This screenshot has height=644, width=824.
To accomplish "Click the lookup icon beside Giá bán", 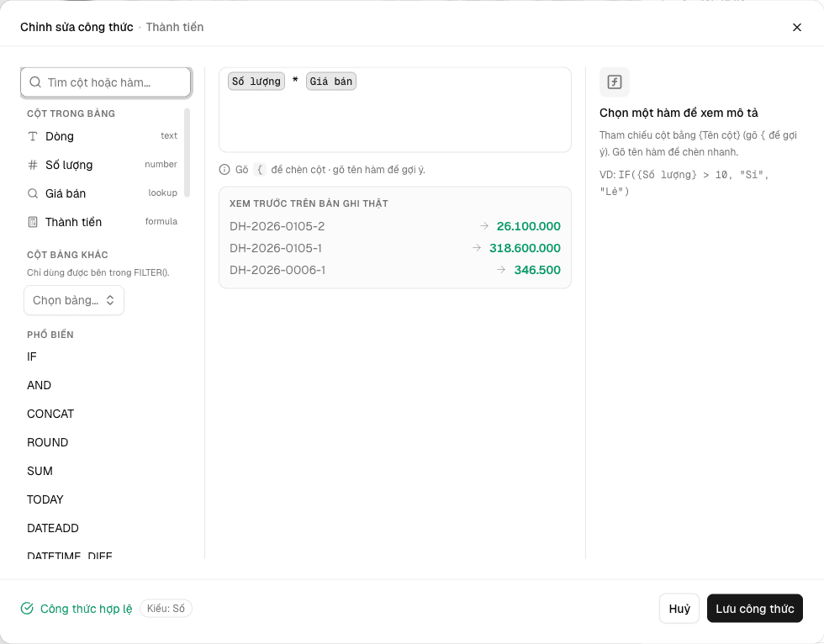I will pos(33,193).
